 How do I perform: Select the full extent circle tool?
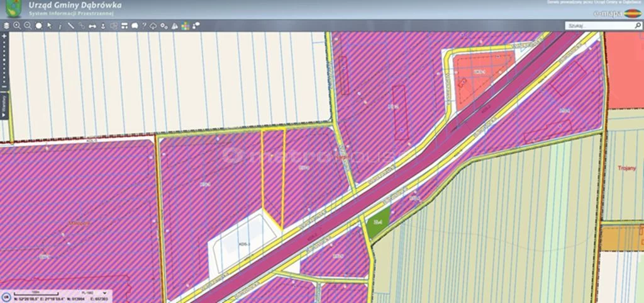[x=38, y=25]
